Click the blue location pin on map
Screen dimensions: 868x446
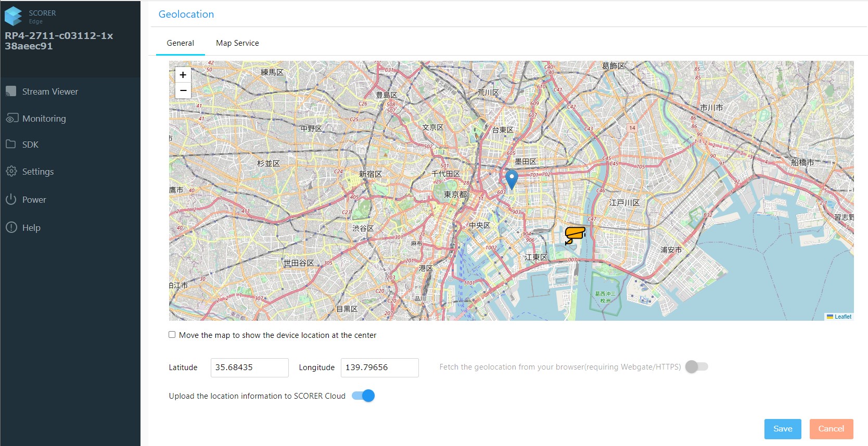512,179
